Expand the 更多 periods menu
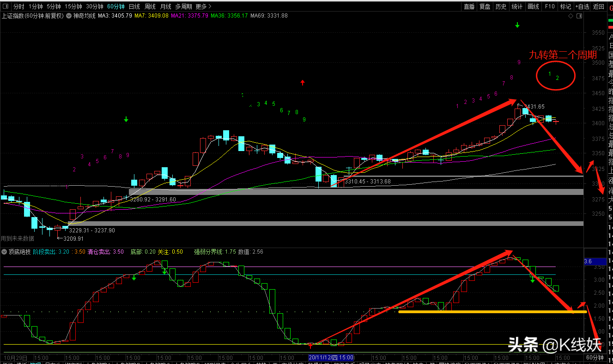 (203, 6)
